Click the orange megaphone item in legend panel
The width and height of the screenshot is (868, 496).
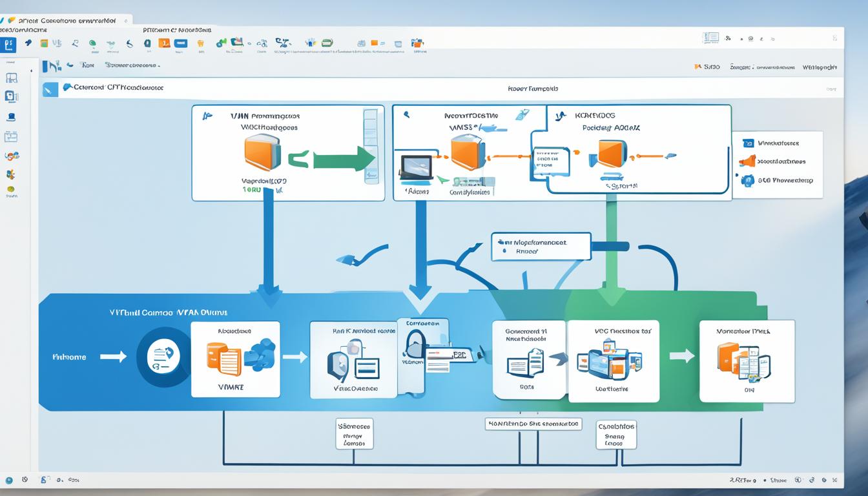point(772,161)
